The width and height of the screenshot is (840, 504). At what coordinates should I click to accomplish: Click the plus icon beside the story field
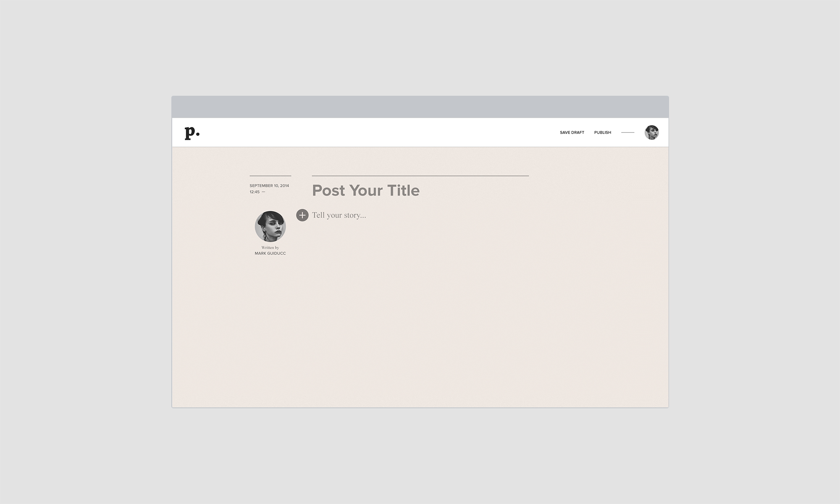point(302,215)
